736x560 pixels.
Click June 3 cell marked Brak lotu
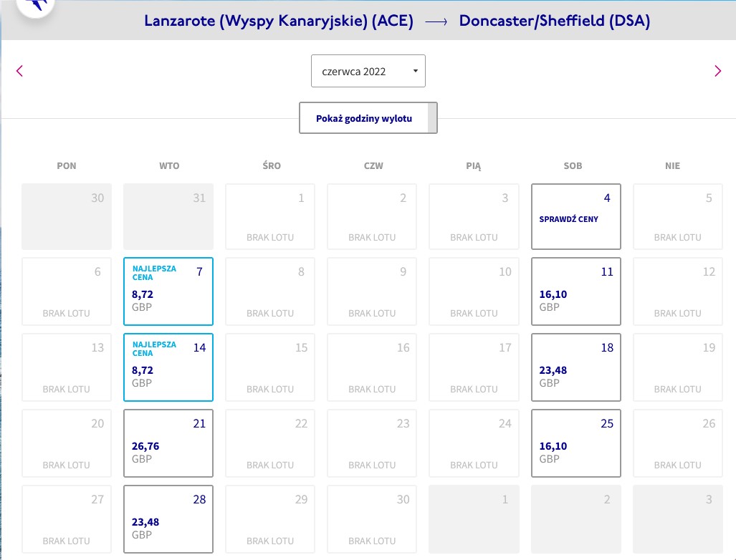(474, 216)
